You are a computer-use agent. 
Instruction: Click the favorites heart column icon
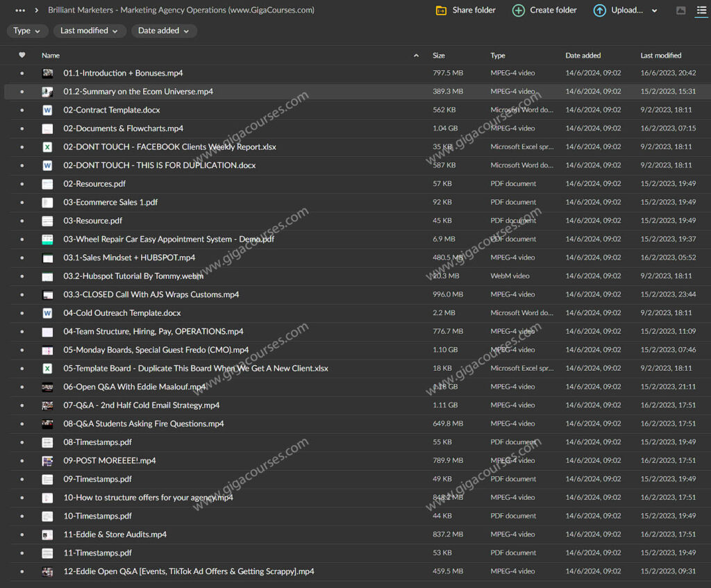pos(22,56)
